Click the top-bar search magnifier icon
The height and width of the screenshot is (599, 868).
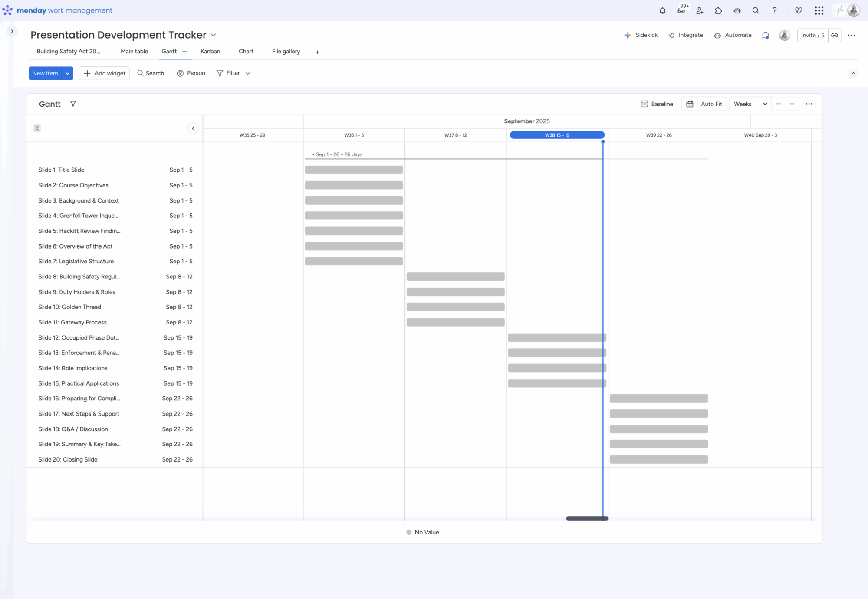coord(756,11)
